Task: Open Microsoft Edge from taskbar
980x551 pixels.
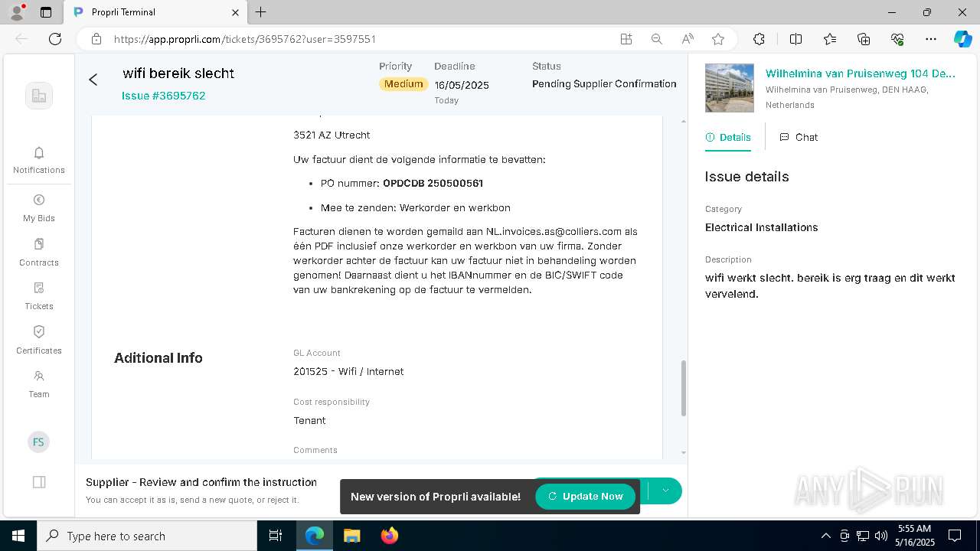Action: coord(315,536)
